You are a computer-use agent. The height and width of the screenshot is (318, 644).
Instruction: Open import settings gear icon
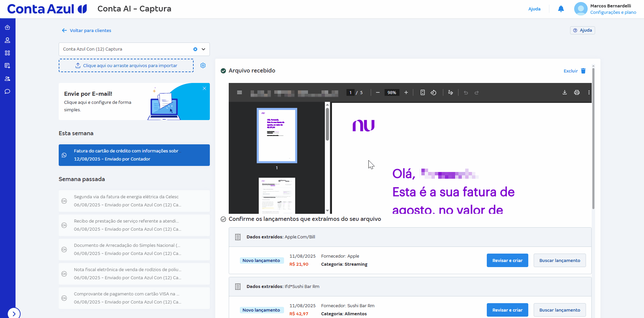tap(203, 65)
